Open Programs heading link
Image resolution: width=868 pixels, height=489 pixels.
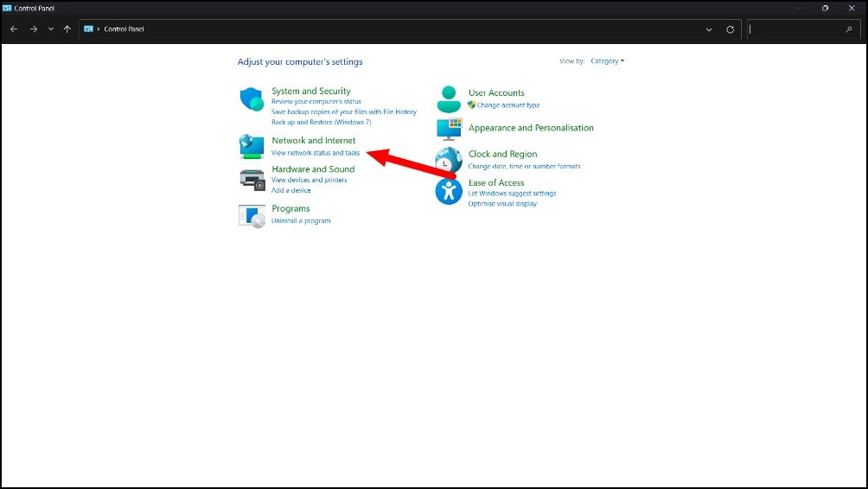coord(290,208)
